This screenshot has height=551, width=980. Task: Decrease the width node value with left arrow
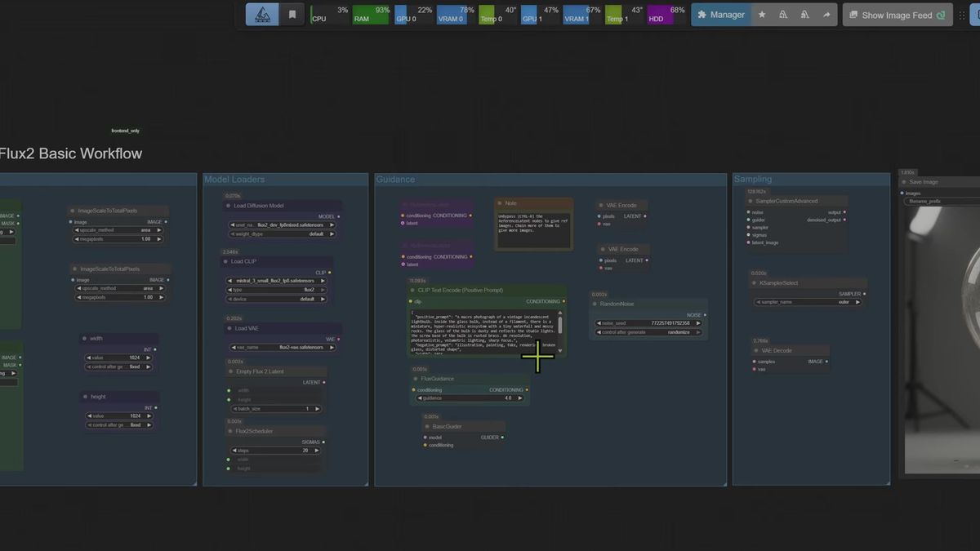pyautogui.click(x=90, y=358)
